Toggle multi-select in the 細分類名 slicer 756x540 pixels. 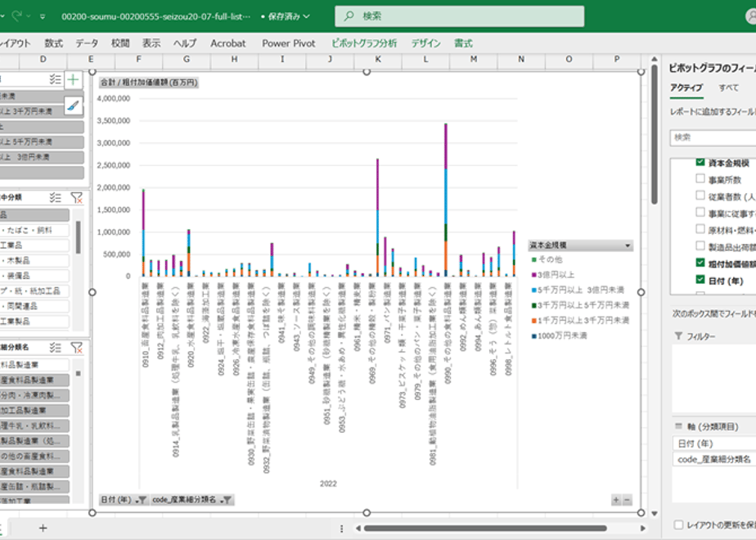55,347
